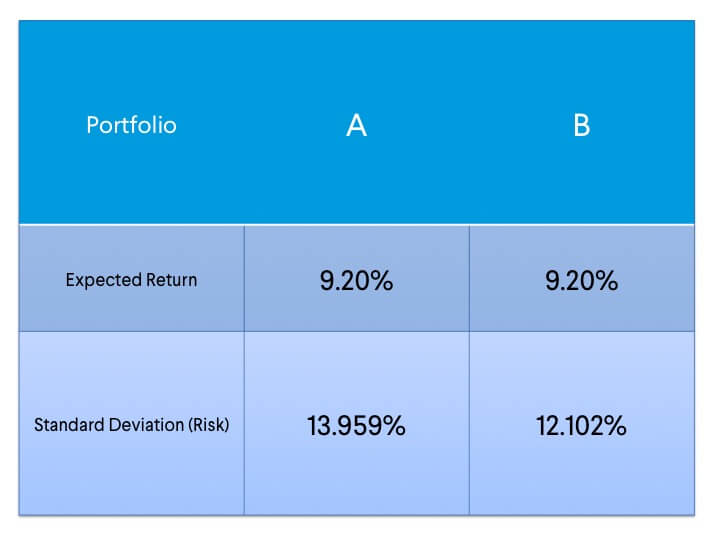Click the Expected Return row label
The width and height of the screenshot is (720, 540).
point(131,280)
